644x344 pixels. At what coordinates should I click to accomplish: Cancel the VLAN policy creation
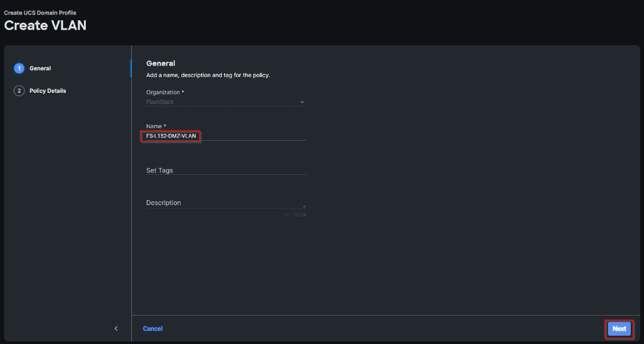tap(153, 328)
